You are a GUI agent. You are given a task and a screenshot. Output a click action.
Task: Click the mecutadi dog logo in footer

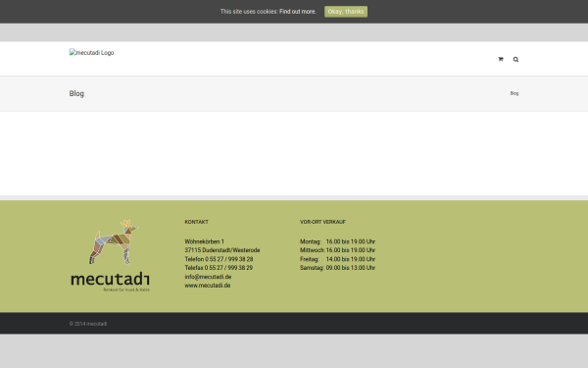point(110,256)
